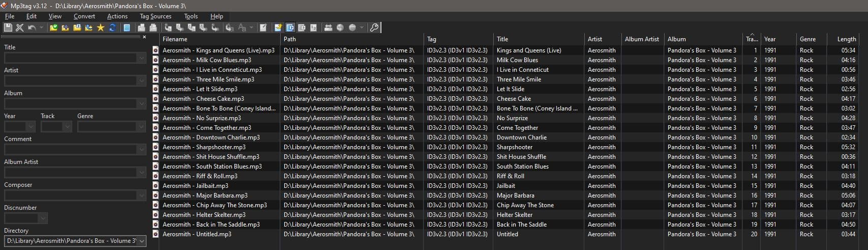
Task: Sort by the Title column header
Action: click(x=538, y=39)
